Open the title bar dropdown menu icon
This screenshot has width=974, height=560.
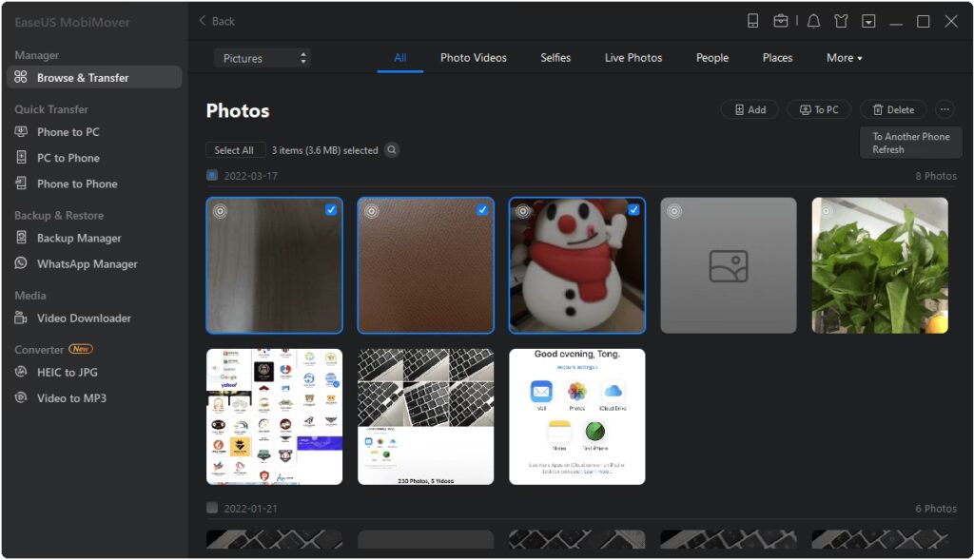click(868, 21)
